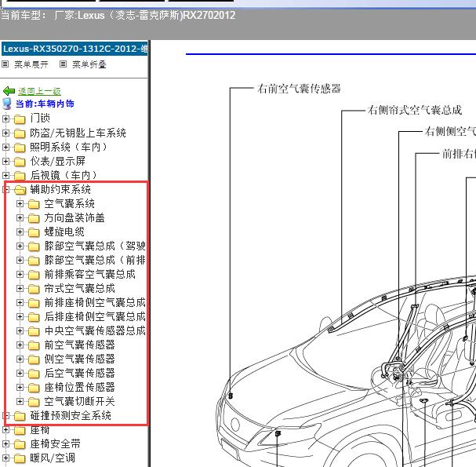Select the 辅助约束系统 tree label
The image size is (476, 467).
pyautogui.click(x=60, y=189)
